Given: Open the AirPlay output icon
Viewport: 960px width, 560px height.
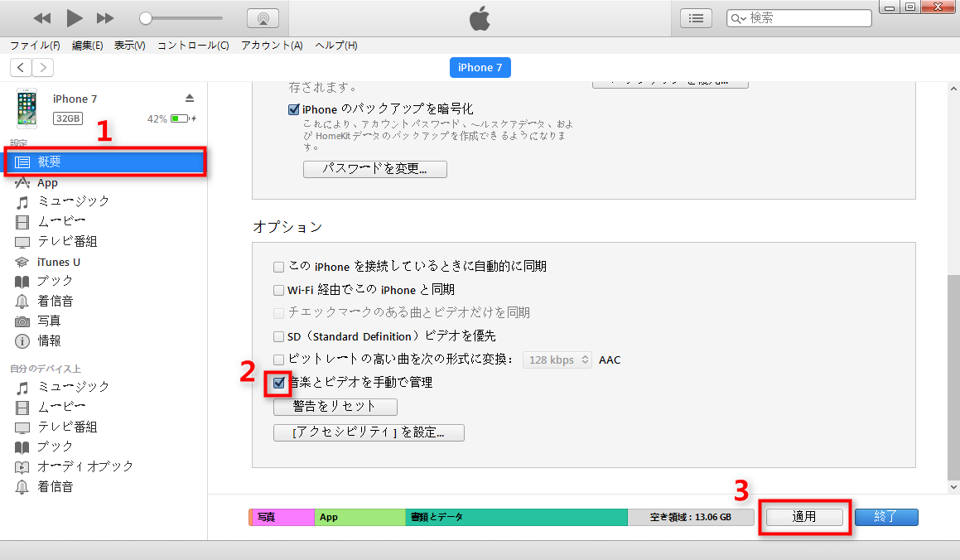Looking at the screenshot, I should tap(263, 18).
